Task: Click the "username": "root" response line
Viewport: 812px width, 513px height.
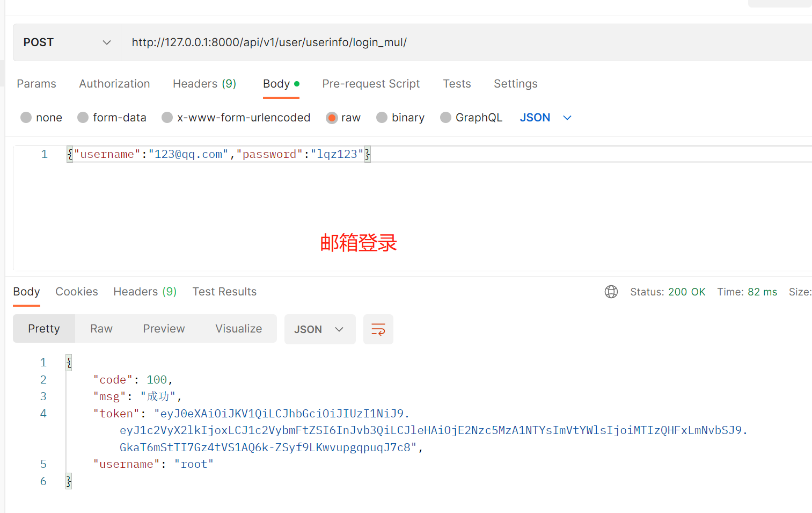Action: pyautogui.click(x=153, y=464)
